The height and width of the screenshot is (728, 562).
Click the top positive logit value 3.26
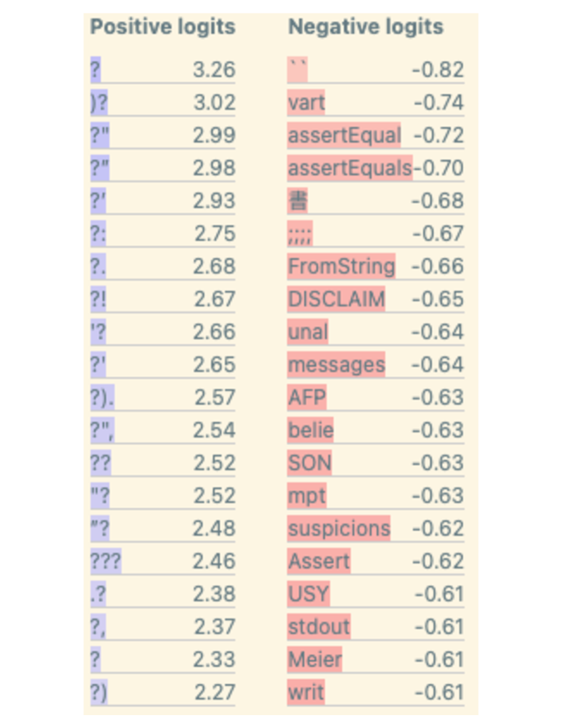point(214,70)
